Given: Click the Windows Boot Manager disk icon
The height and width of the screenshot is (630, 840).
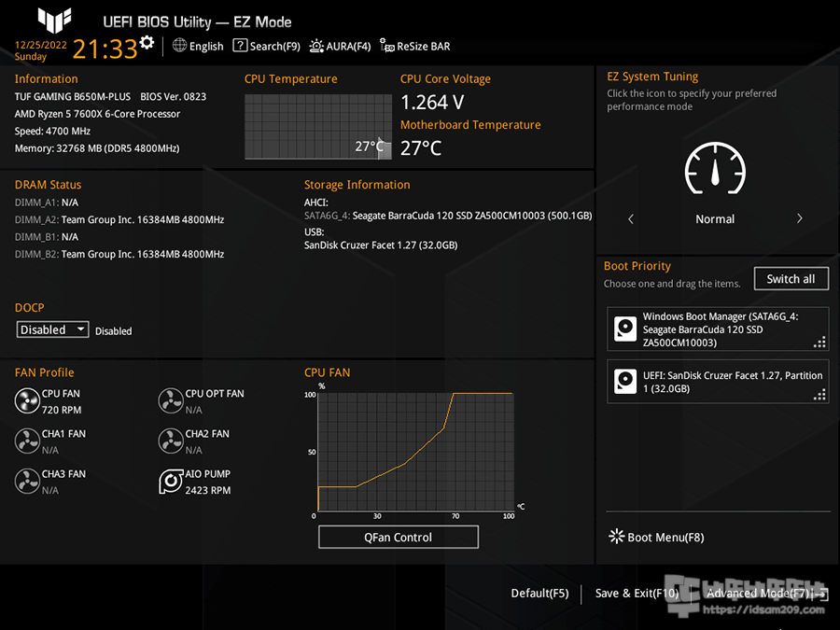Looking at the screenshot, I should (x=624, y=329).
